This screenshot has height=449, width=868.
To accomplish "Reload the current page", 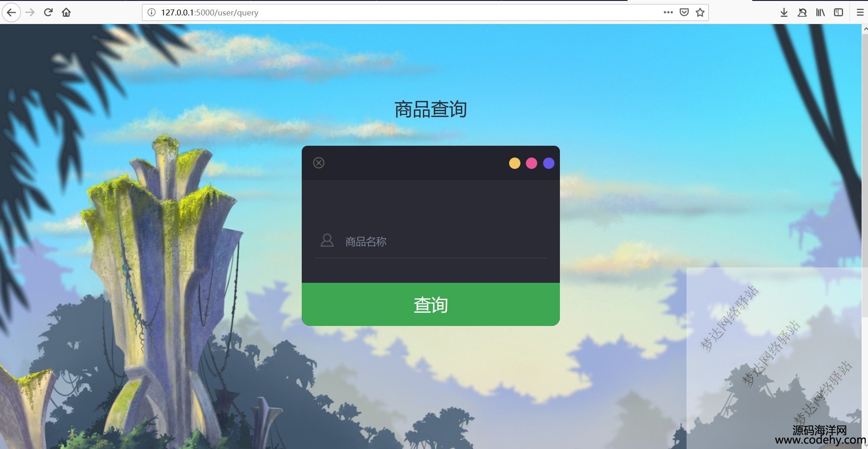I will 48,12.
